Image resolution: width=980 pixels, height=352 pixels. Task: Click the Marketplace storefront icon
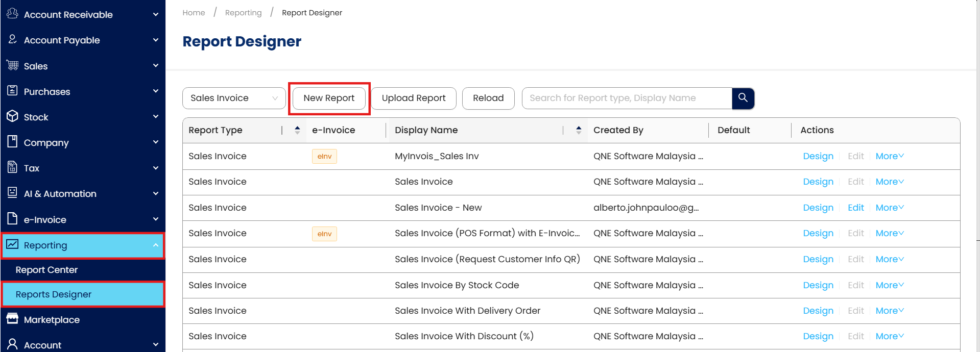(x=12, y=319)
